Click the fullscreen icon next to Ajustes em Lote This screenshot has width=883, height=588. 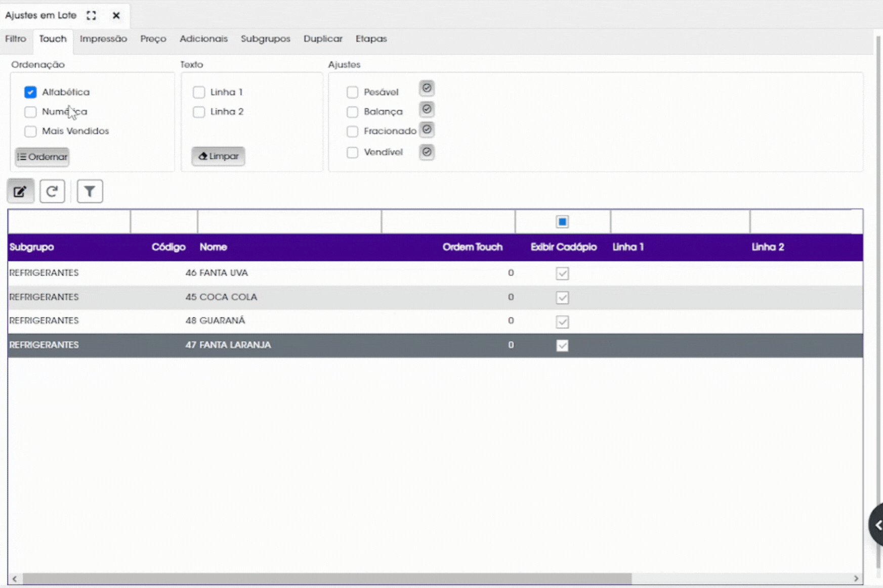[91, 15]
